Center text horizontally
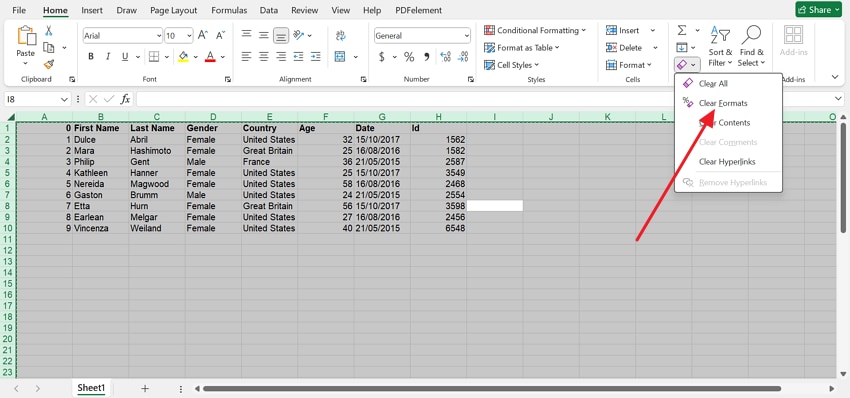 click(264, 56)
